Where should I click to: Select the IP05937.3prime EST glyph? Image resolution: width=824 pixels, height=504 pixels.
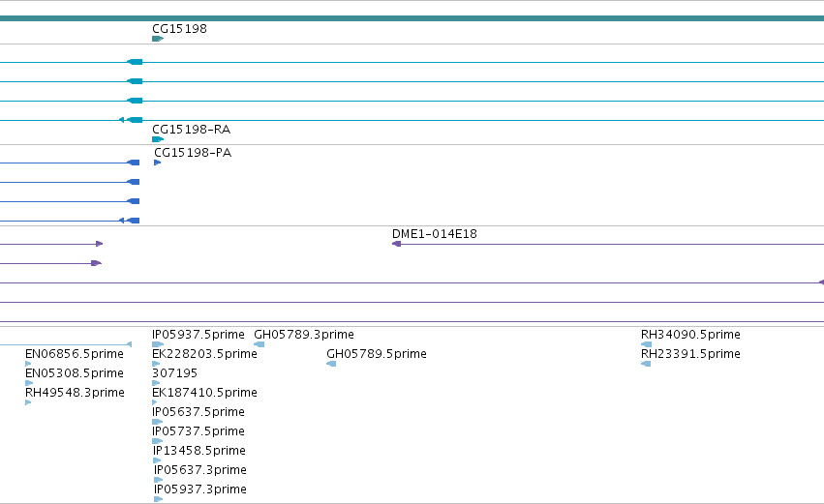pyautogui.click(x=158, y=499)
